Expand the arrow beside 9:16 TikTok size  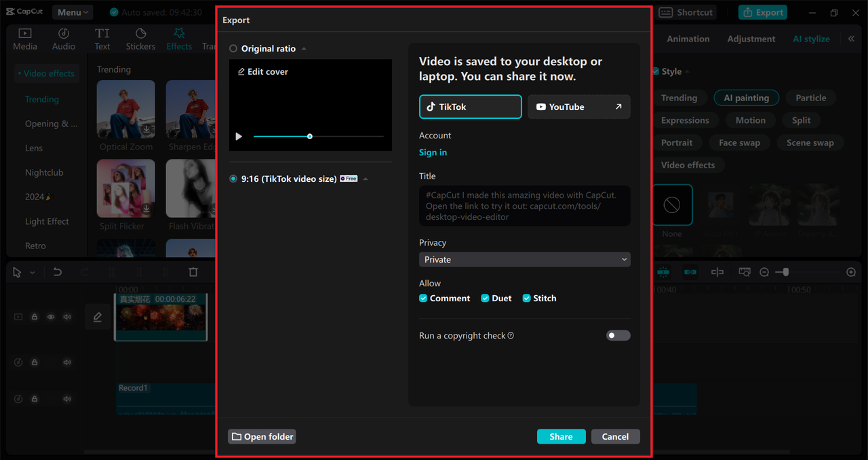point(366,179)
